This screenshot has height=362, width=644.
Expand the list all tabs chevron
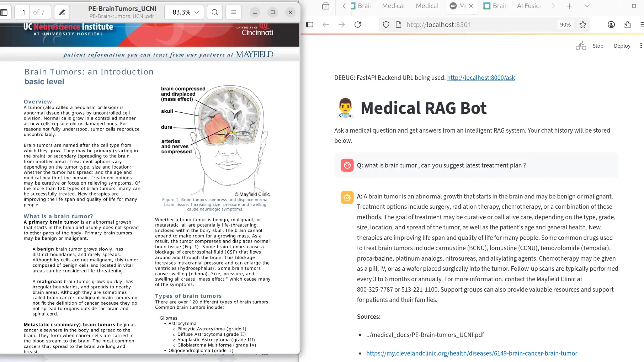coord(587,6)
